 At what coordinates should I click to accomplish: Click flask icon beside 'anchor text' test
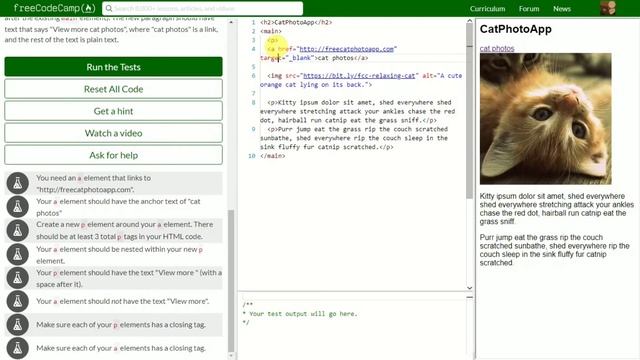(x=18, y=207)
